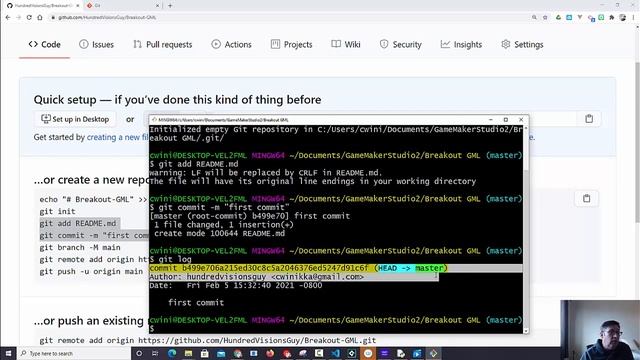Viewport: 640px width, 360px height.
Task: Open Visual Studio Code from the taskbar
Action: 335,353
